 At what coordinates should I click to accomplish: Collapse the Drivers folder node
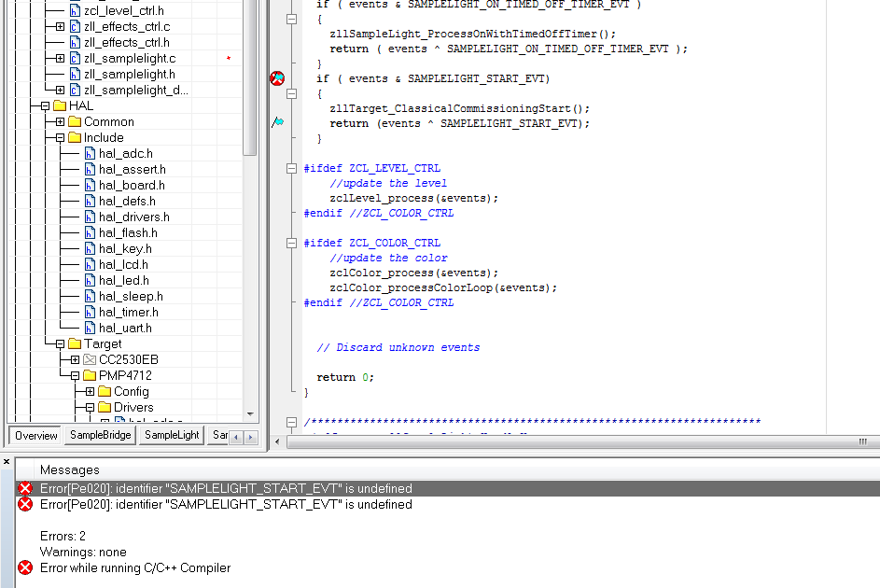(x=90, y=407)
